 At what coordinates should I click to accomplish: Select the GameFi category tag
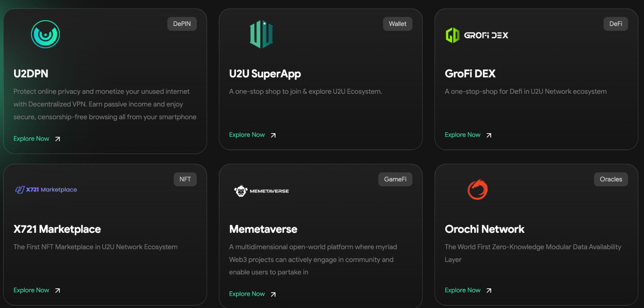pyautogui.click(x=395, y=179)
